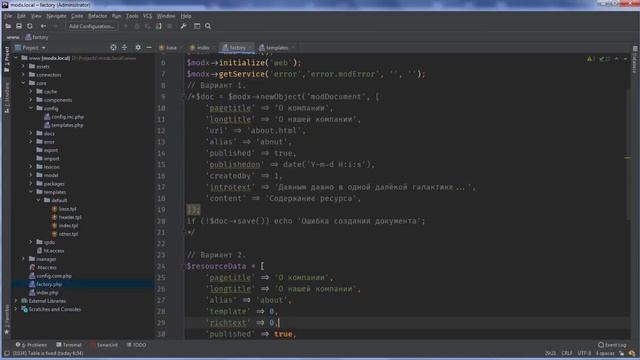This screenshot has height=360, width=640.
Task: Expand the assets folder
Action: click(23, 66)
